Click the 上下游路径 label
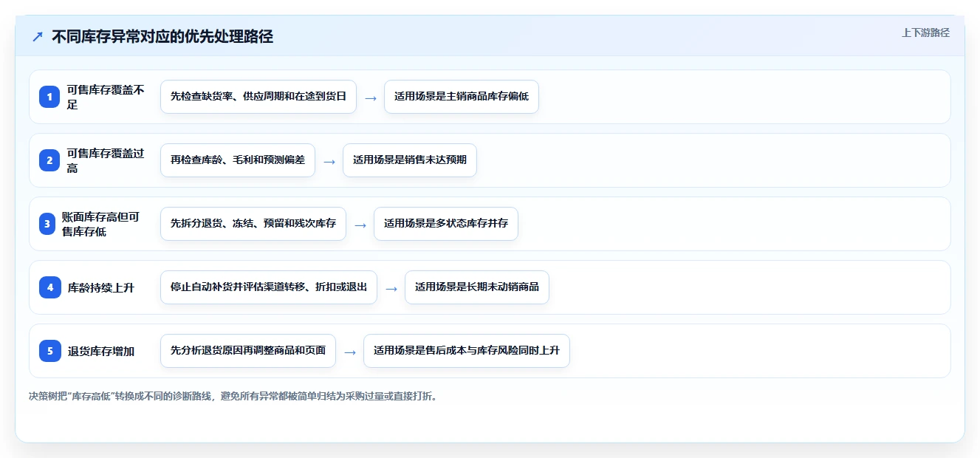The width and height of the screenshot is (980, 458). 925,33
